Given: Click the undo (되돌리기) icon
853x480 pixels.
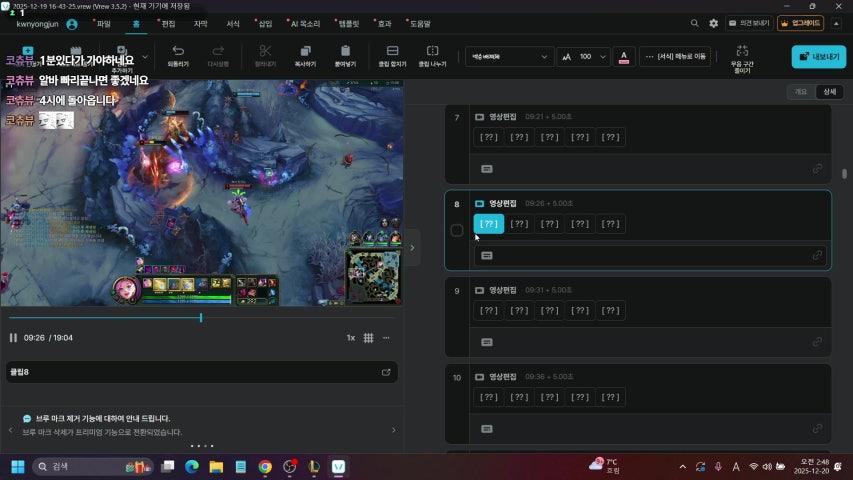Looking at the screenshot, I should (178, 51).
